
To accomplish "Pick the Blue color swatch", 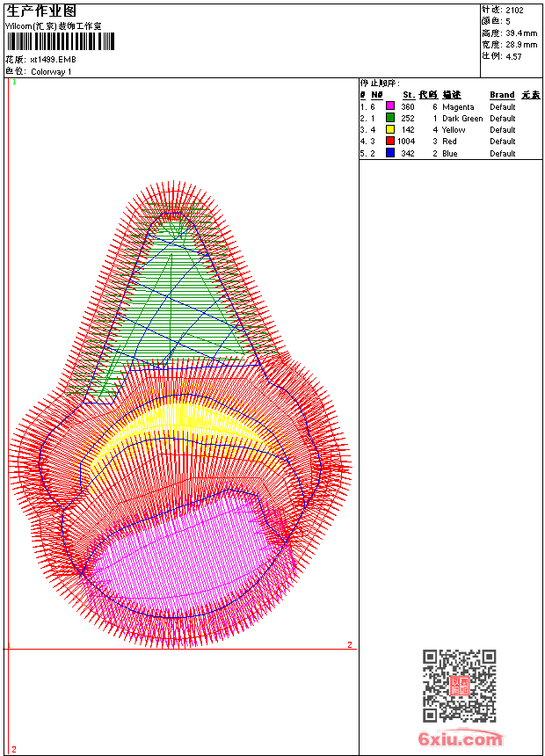I will point(390,154).
